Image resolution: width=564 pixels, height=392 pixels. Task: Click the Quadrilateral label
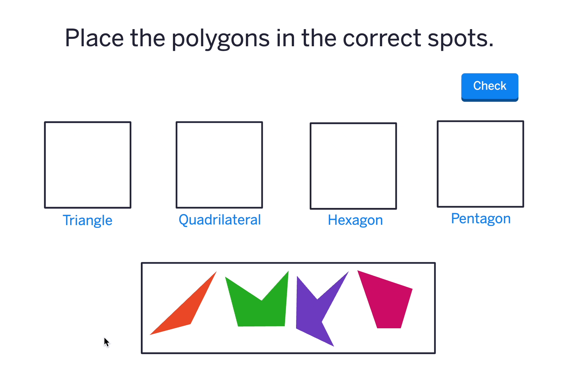220,220
